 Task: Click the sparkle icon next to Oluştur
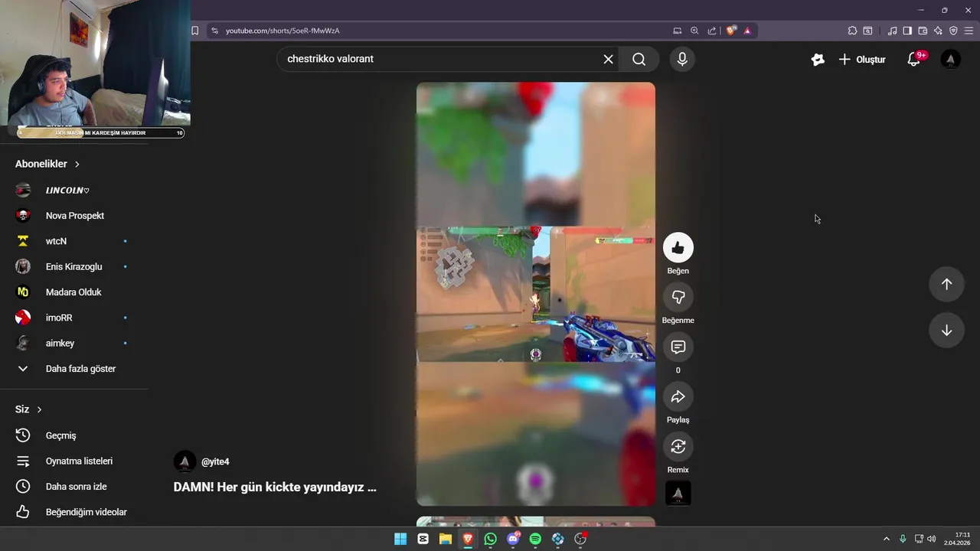818,59
